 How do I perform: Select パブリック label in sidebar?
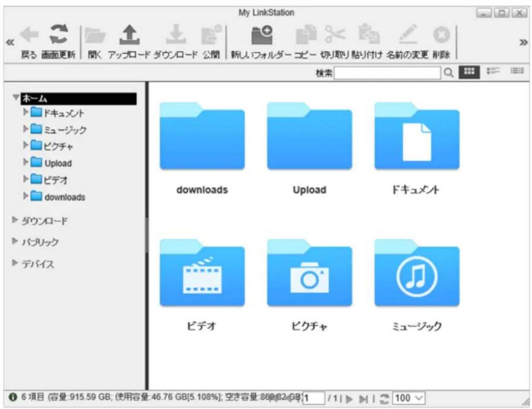(40, 242)
